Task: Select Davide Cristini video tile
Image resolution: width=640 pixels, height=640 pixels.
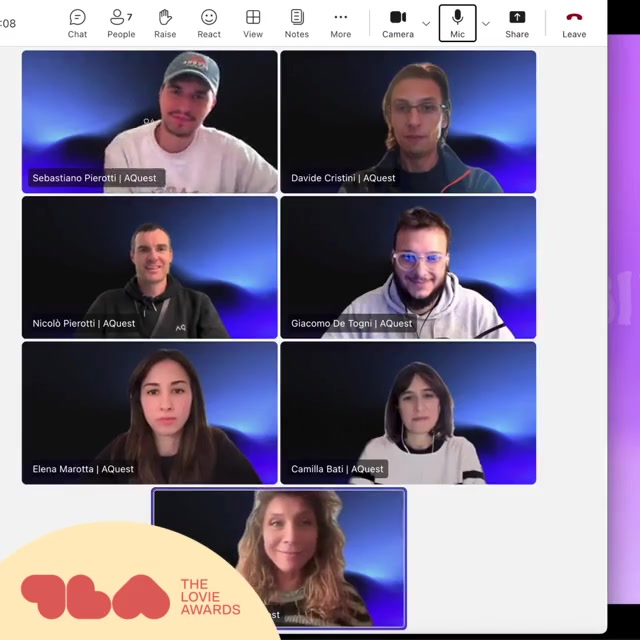Action: click(x=408, y=122)
